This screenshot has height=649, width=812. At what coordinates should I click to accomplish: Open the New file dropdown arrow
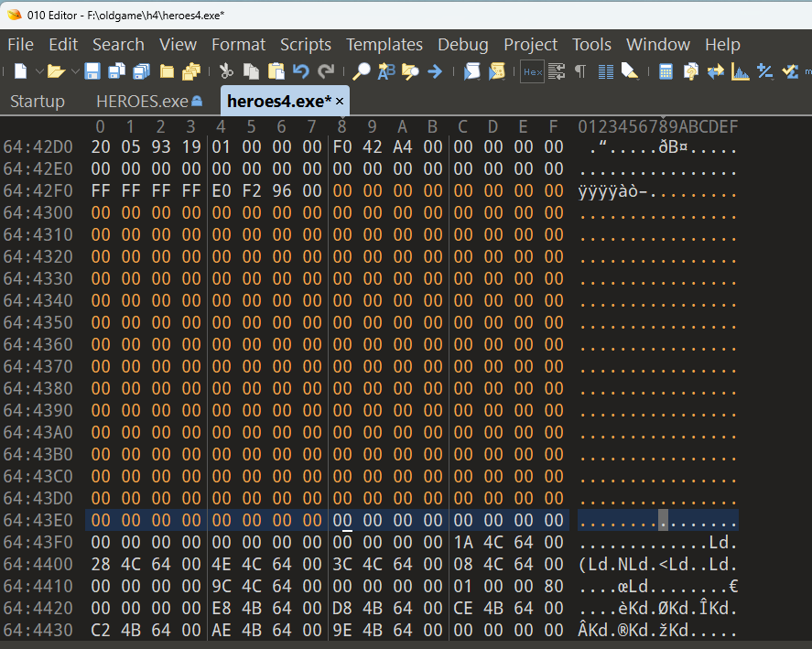click(x=39, y=71)
